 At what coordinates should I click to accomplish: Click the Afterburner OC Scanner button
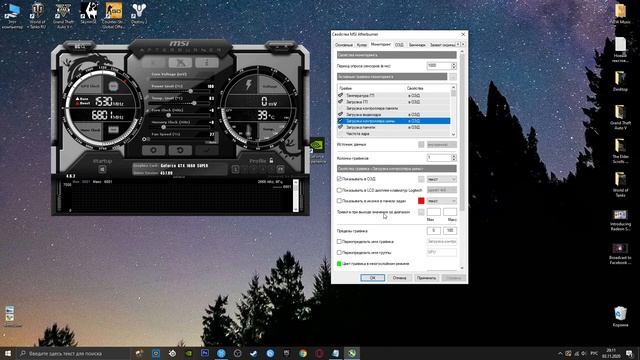click(180, 62)
